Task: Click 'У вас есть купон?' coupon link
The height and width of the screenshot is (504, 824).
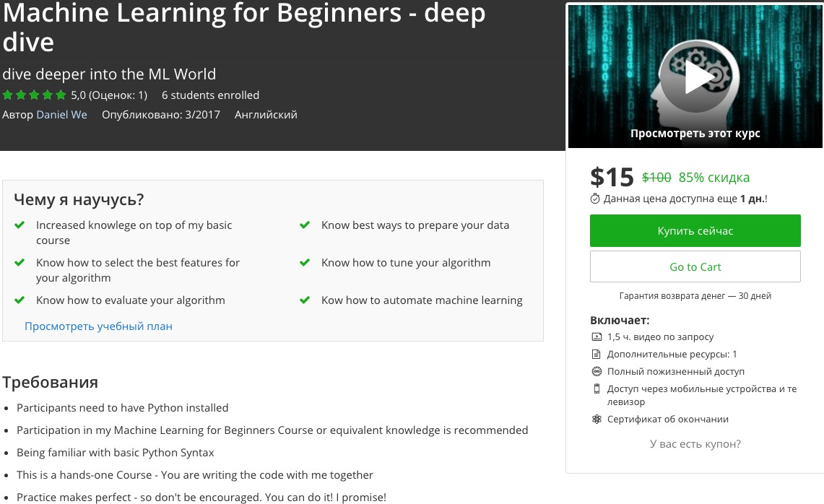Action: (695, 444)
